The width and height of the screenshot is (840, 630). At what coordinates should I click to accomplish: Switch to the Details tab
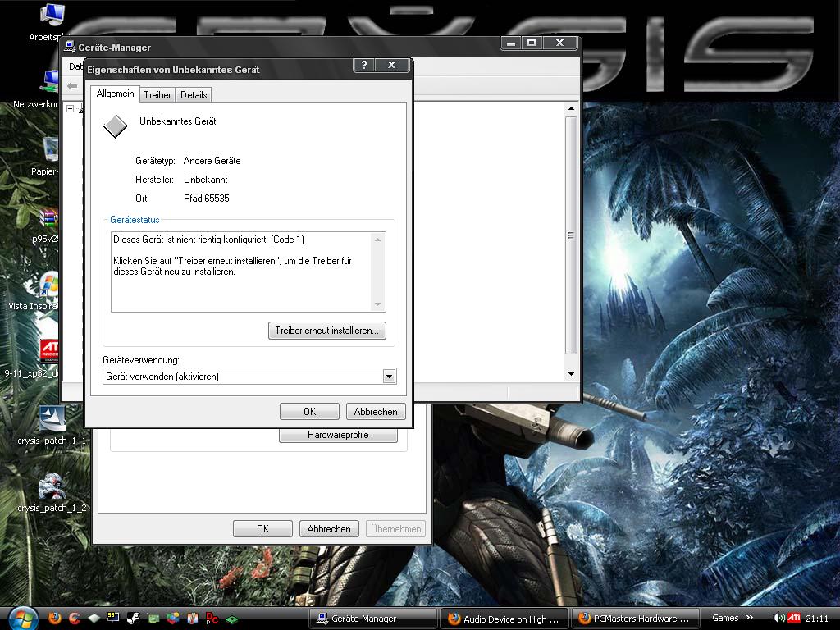pos(194,95)
